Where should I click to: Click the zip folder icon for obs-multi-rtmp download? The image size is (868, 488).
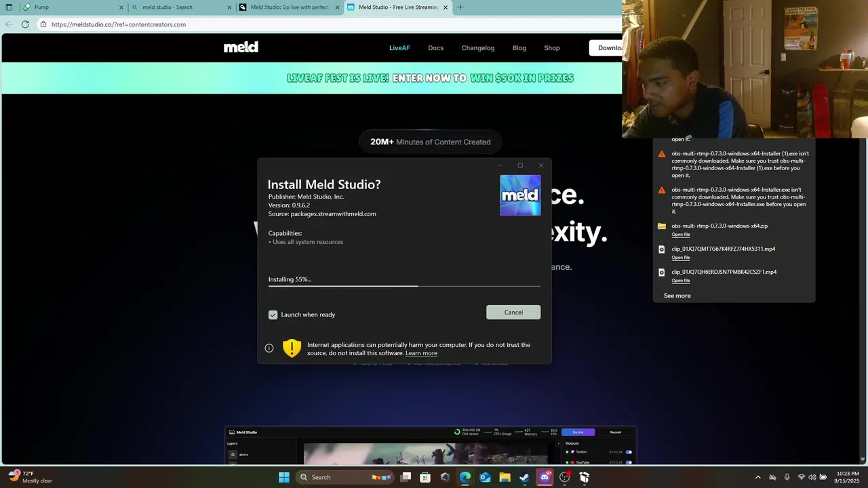pyautogui.click(x=662, y=226)
